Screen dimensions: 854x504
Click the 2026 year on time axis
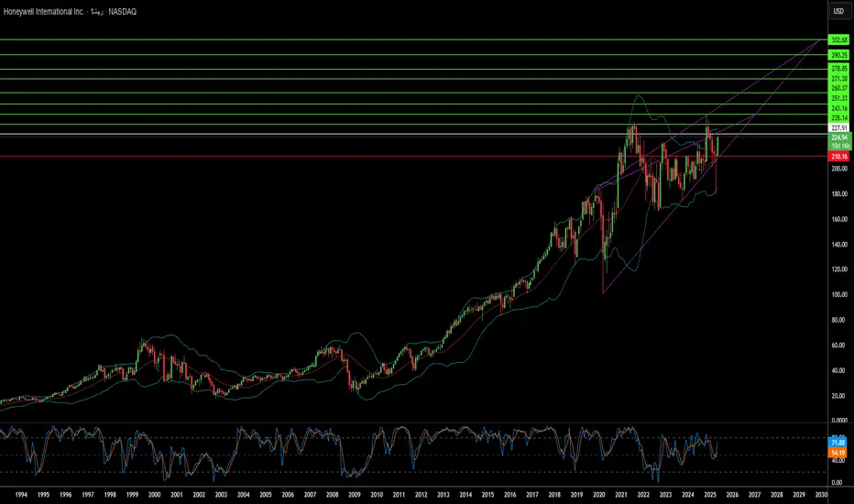[732, 495]
